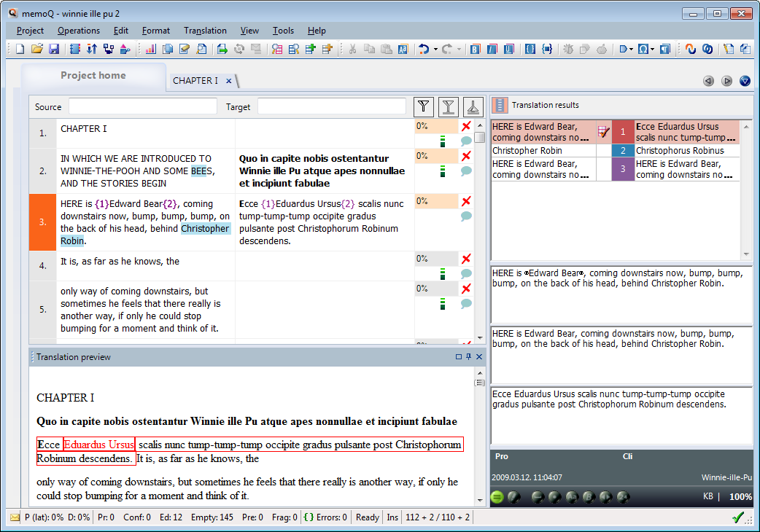Select segment row number 4
Screen dimensions: 760x532
coord(42,266)
